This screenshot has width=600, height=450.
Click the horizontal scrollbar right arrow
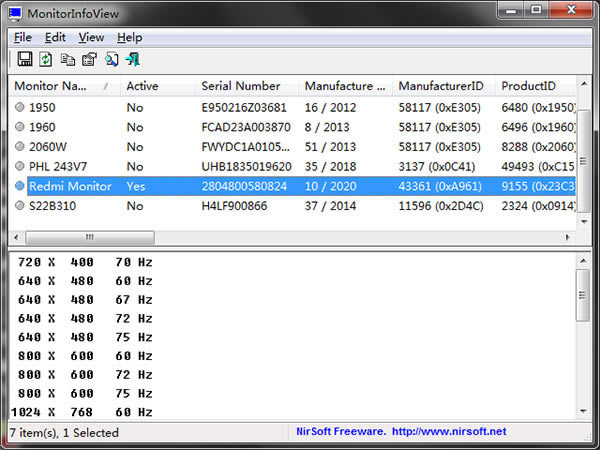[568, 238]
